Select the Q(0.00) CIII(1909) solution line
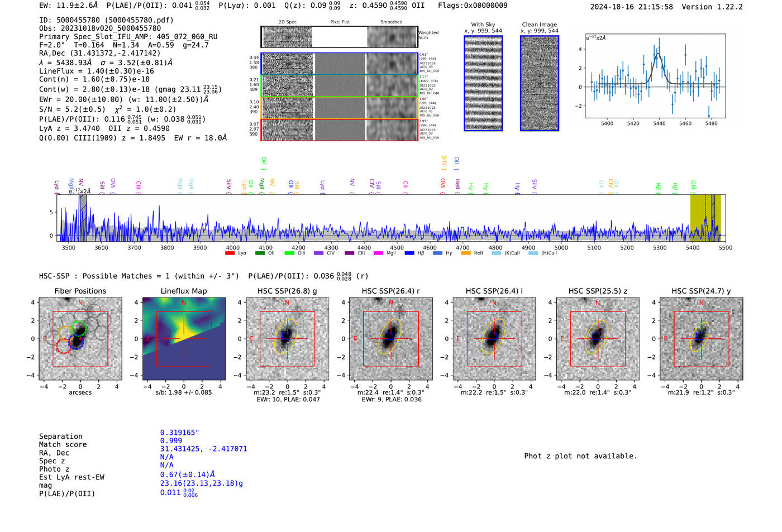This screenshot has height=532, width=782. tap(133, 138)
